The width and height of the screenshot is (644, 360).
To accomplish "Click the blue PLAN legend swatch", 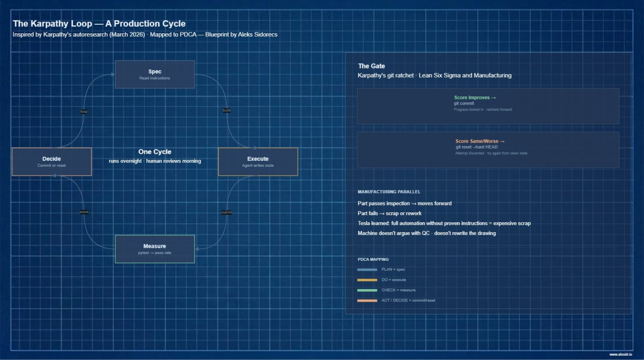I will pos(367,269).
